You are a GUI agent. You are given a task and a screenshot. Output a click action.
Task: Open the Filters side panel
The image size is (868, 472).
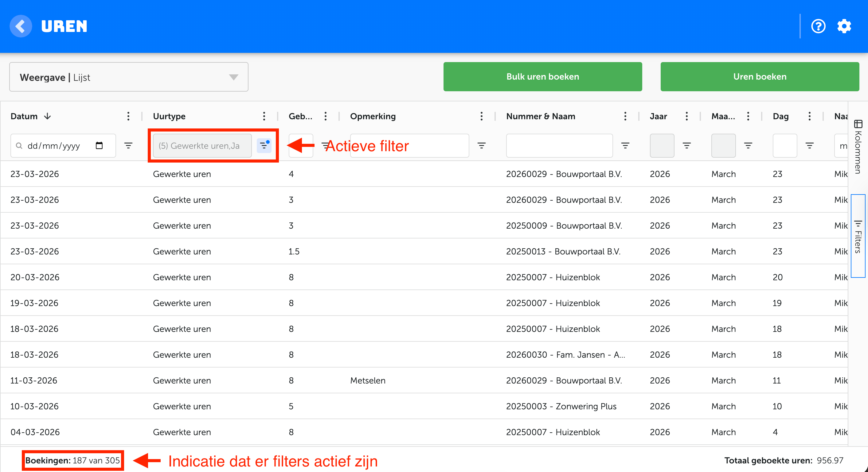(858, 236)
